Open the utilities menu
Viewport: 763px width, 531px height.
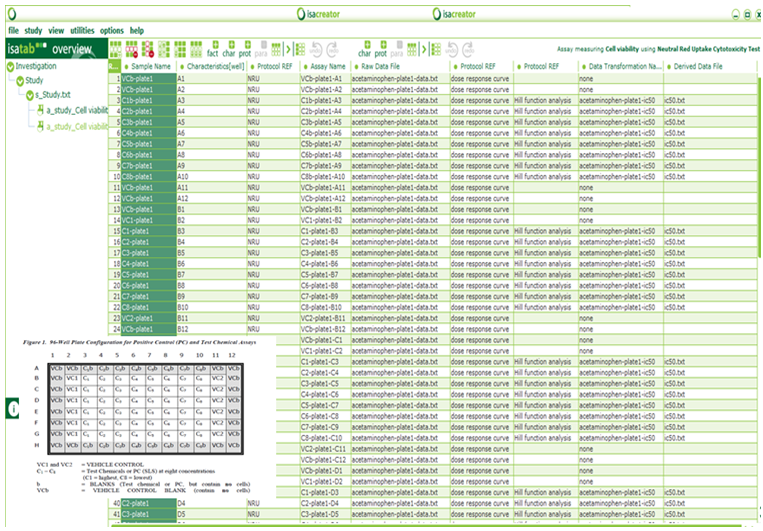82,31
